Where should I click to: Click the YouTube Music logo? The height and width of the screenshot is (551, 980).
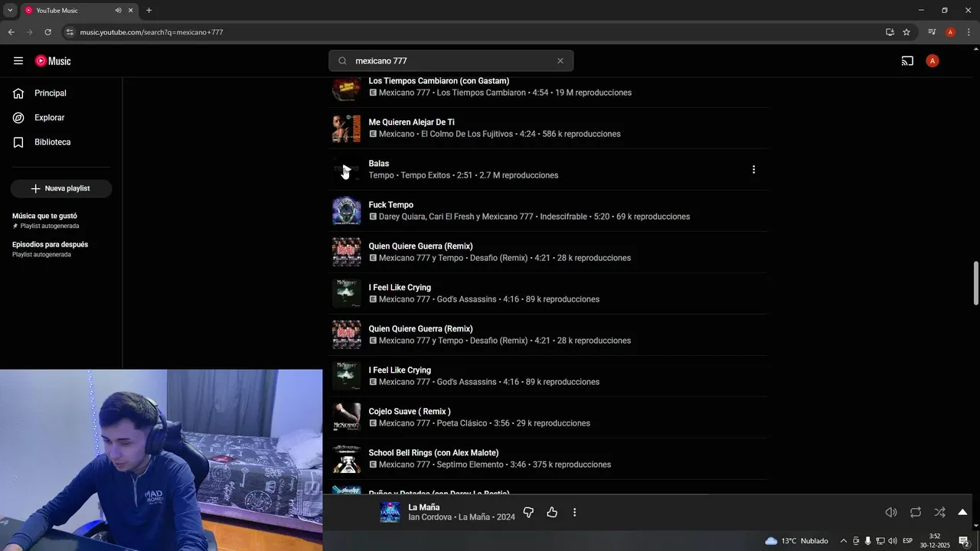53,61
